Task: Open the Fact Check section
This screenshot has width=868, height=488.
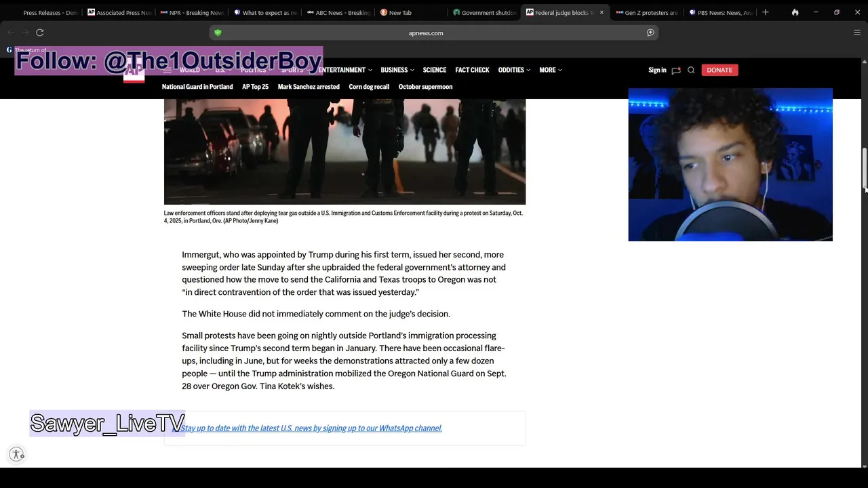Action: tap(472, 70)
